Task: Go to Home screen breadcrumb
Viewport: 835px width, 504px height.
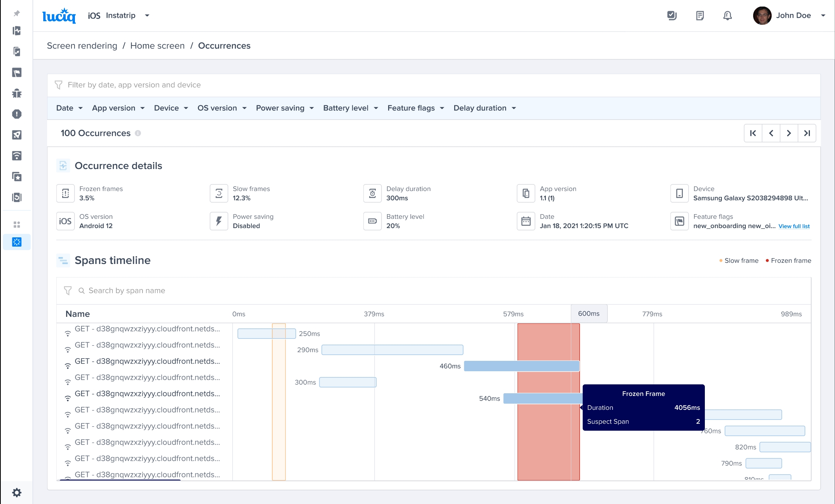Action: pos(157,46)
